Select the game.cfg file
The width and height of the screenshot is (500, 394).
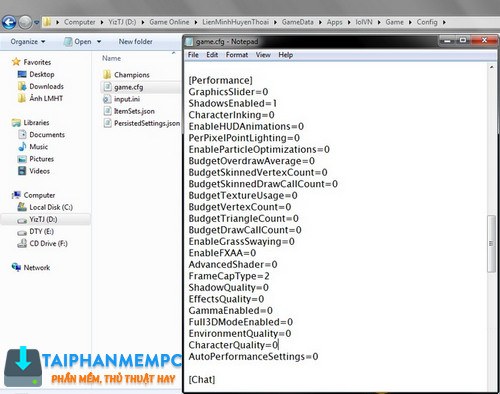click(x=128, y=87)
